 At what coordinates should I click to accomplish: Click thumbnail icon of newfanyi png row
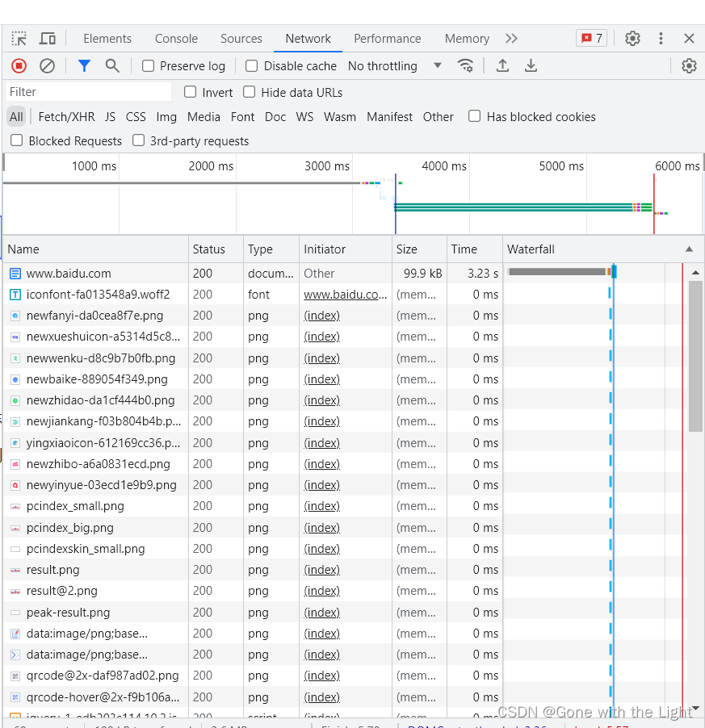click(x=15, y=316)
